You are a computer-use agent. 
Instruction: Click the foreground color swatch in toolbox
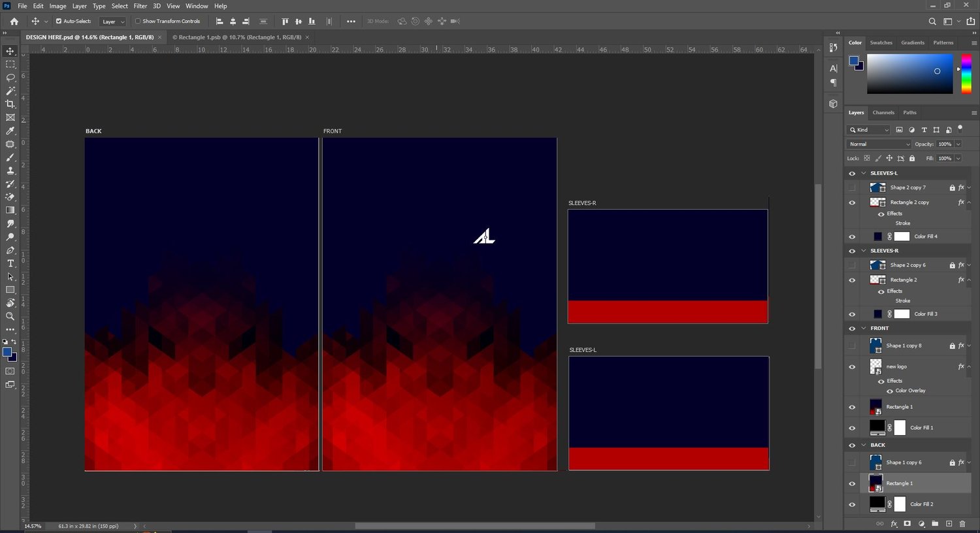pyautogui.click(x=7, y=353)
